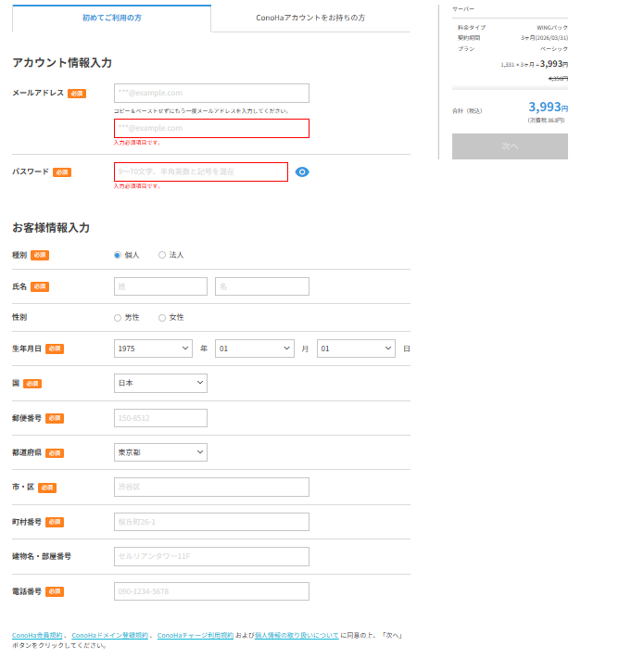
Task: Expand the birth month dropdown
Action: [254, 349]
